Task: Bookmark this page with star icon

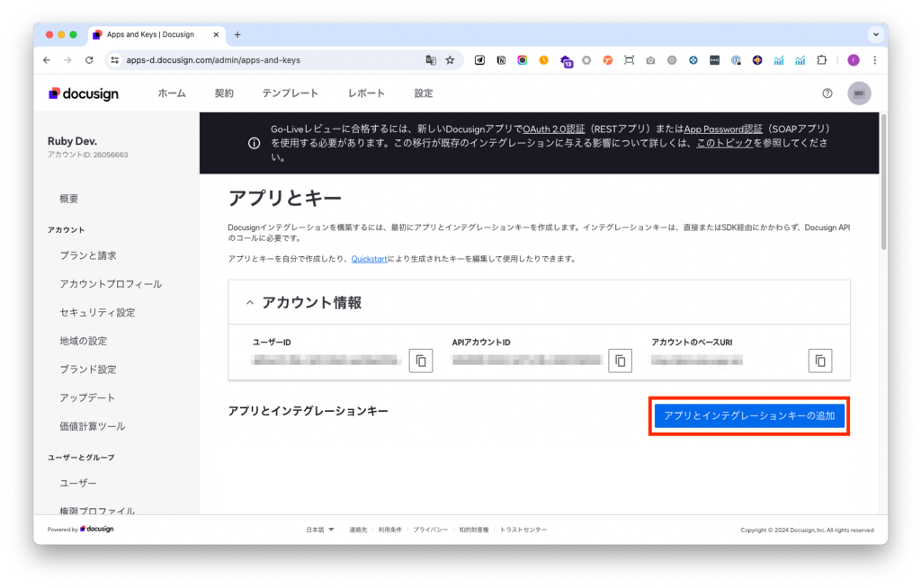Action: click(x=451, y=60)
